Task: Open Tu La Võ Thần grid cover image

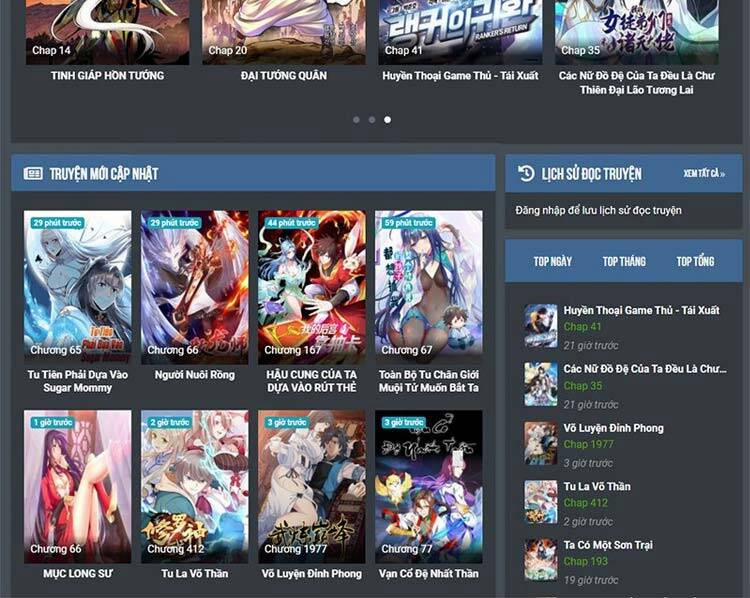Action: tap(195, 486)
